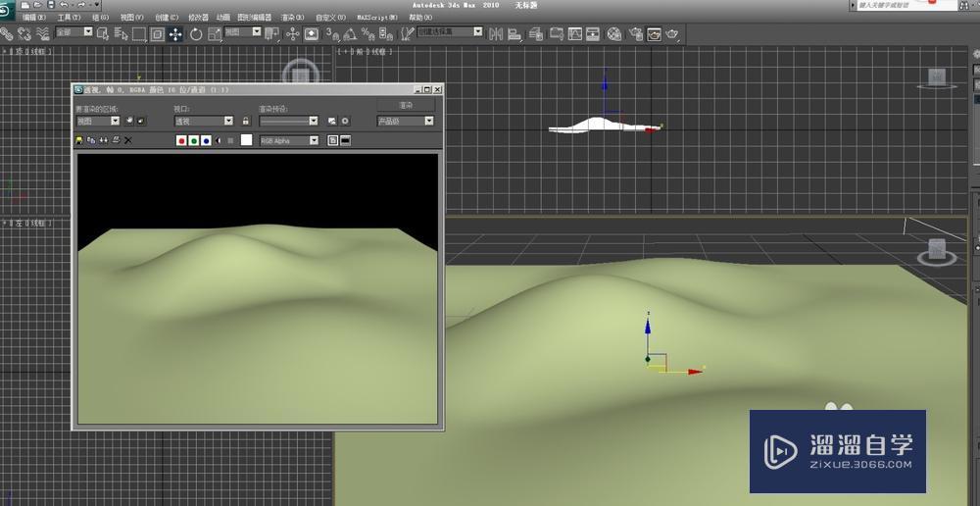This screenshot has width=980, height=506.
Task: Click the Clear X icon in render window
Action: (128, 140)
